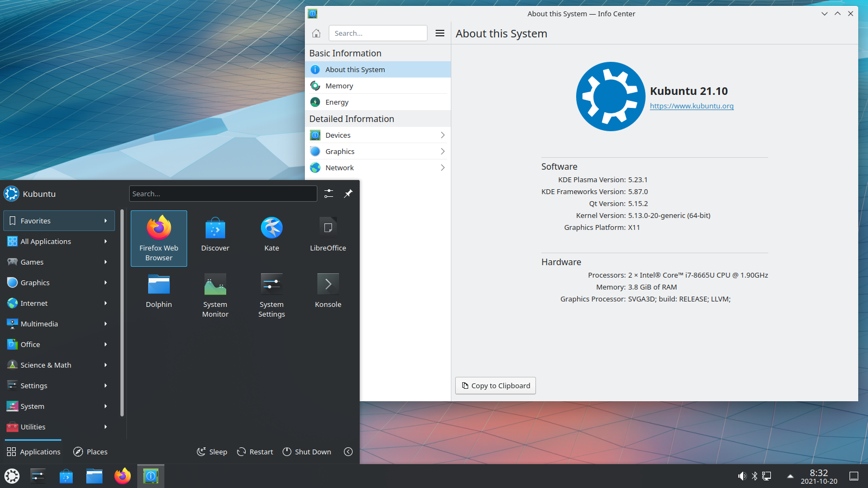This screenshot has width=868, height=488.
Task: Open System Settings from favorites grid
Action: pyautogui.click(x=272, y=295)
